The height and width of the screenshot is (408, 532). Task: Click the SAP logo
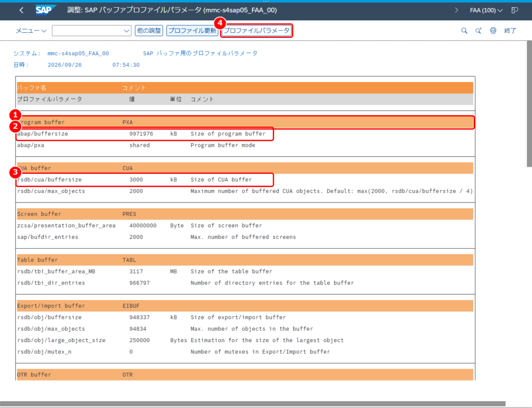(x=45, y=10)
